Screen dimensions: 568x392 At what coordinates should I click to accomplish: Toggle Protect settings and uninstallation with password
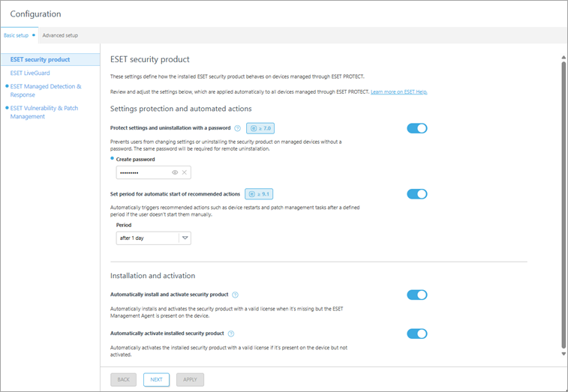pos(417,128)
